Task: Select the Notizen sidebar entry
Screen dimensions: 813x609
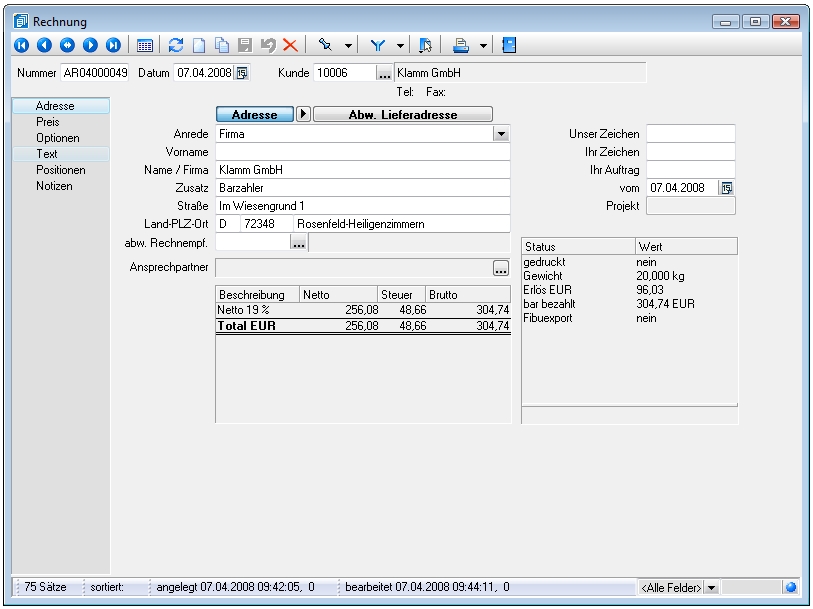Action: click(x=54, y=186)
